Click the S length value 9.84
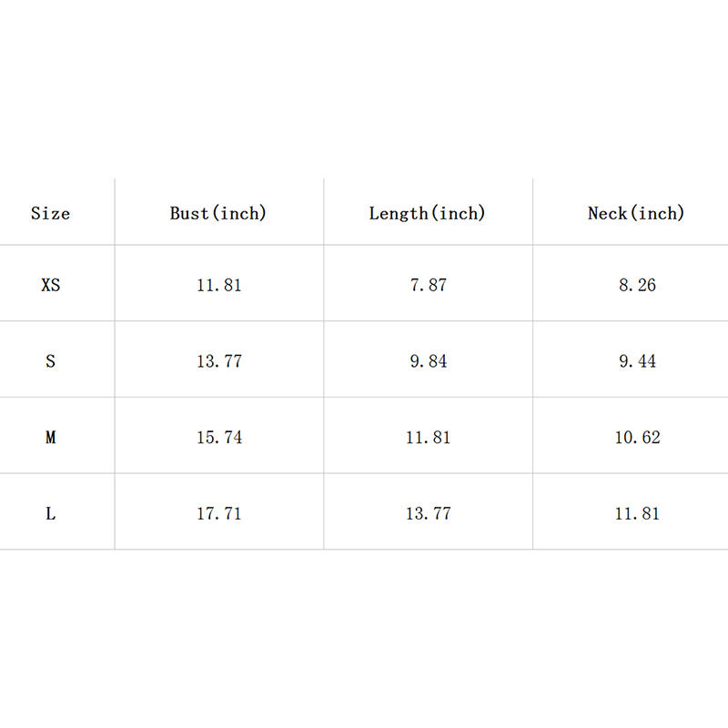Screen dimensions: 728x728 click(x=429, y=361)
